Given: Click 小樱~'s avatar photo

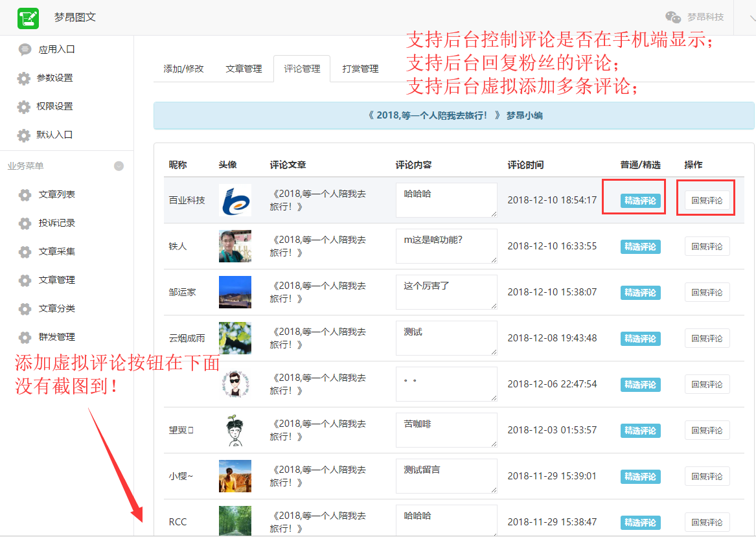Looking at the screenshot, I should (235, 476).
